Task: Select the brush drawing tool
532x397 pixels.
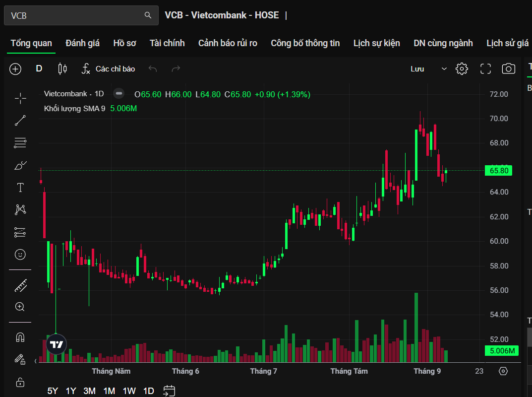Action: 20,165
